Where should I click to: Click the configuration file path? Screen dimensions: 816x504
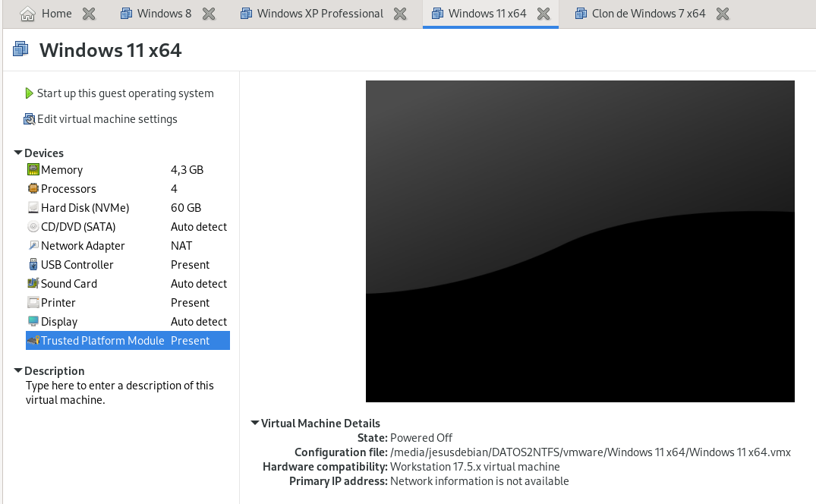pyautogui.click(x=591, y=452)
